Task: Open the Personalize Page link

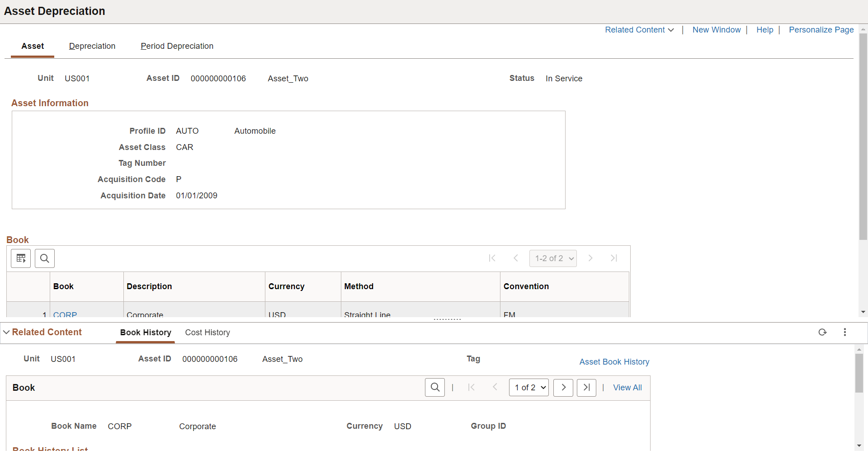Action: click(x=821, y=30)
